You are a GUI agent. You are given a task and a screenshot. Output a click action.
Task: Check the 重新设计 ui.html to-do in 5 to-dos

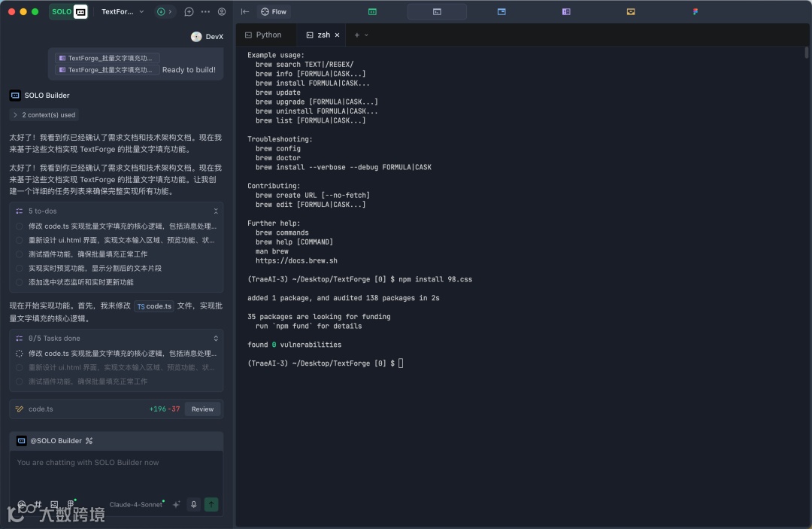(19, 240)
